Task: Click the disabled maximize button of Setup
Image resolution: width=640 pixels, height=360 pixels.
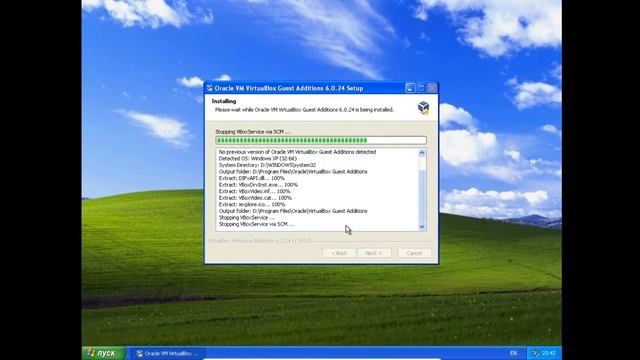Action: [421, 88]
